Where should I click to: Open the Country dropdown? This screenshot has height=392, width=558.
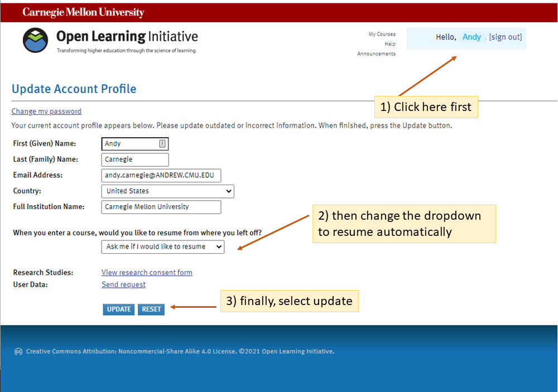click(x=167, y=191)
